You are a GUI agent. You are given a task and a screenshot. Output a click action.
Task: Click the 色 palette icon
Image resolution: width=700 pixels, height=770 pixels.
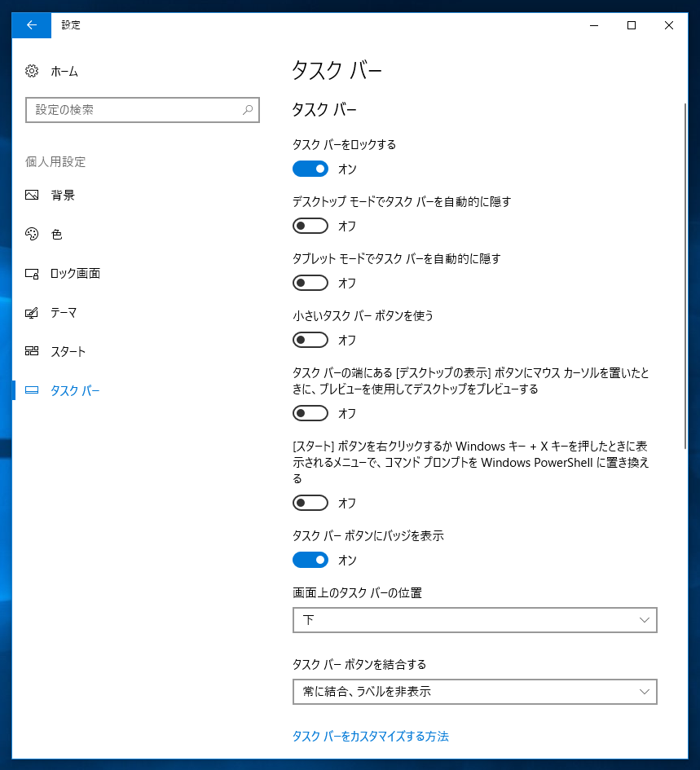(x=32, y=234)
